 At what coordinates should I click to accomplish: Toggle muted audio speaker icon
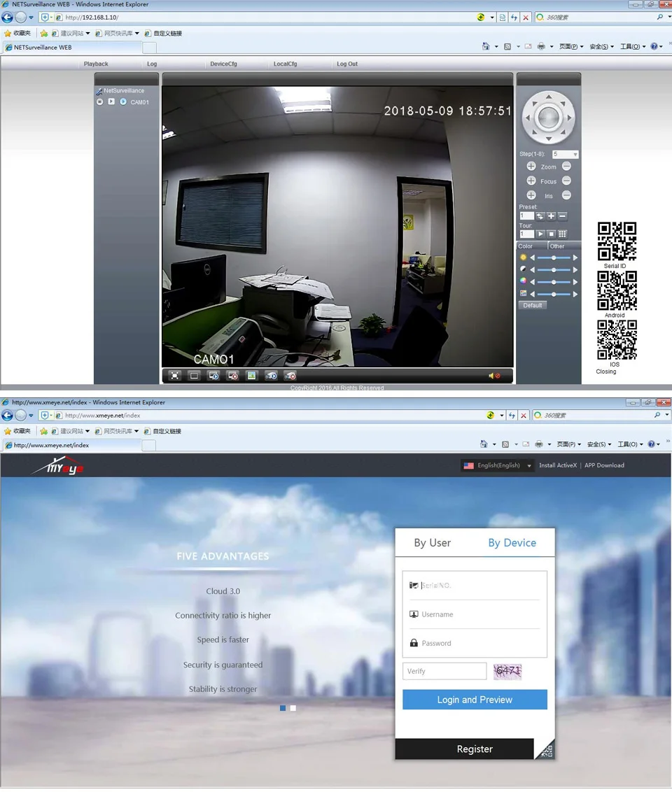[x=493, y=376]
